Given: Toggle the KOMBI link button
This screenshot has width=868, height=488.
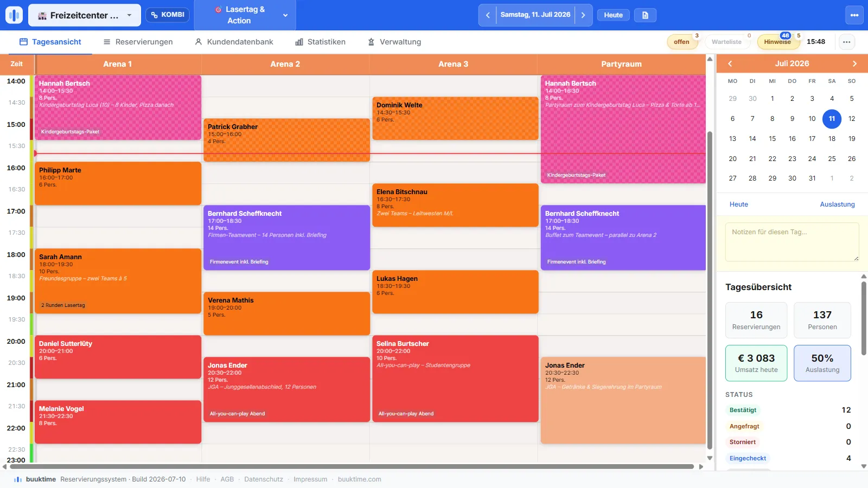Looking at the screenshot, I should pos(168,15).
